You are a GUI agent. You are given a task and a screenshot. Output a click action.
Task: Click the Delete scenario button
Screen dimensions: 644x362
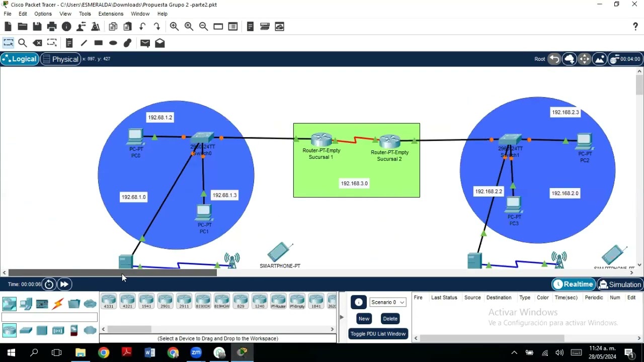390,319
